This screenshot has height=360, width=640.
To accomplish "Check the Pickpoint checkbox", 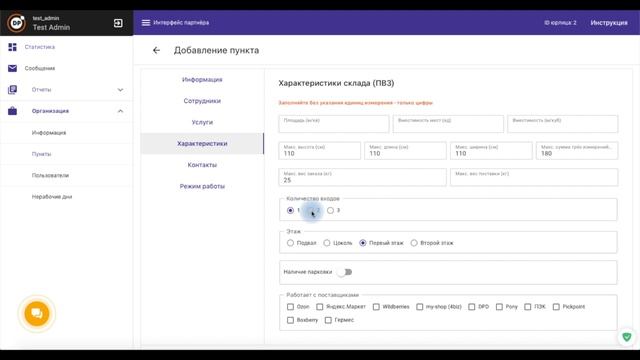I will pos(556,307).
